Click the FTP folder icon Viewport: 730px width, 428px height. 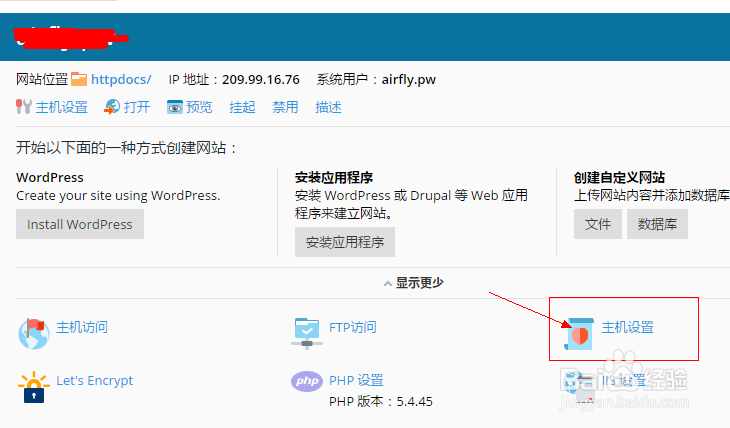coord(307,333)
